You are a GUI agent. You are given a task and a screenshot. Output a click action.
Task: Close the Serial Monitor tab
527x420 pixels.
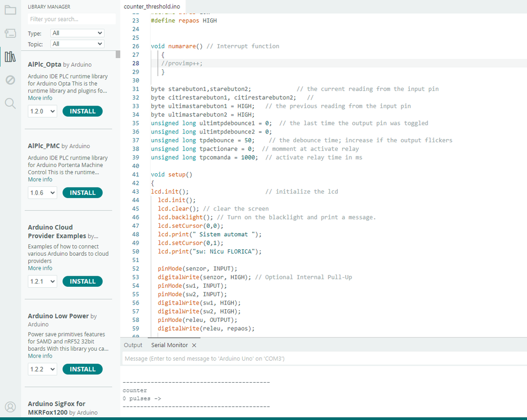click(x=194, y=345)
